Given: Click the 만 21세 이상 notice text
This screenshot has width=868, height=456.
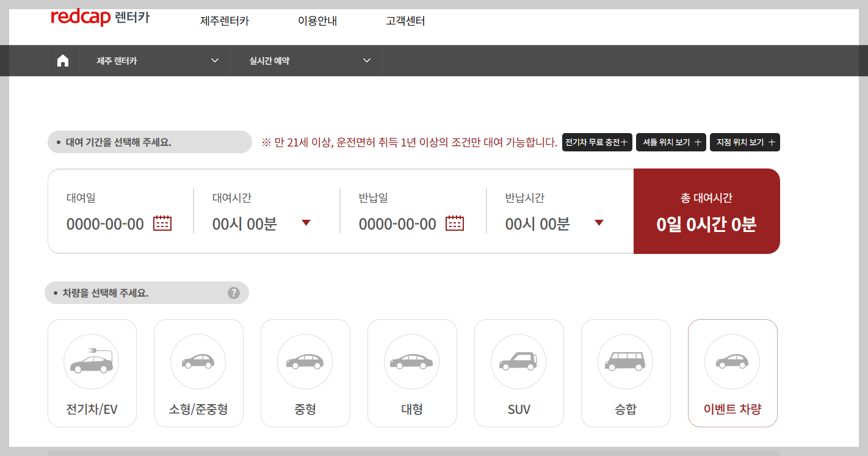Looking at the screenshot, I should click(x=410, y=142).
